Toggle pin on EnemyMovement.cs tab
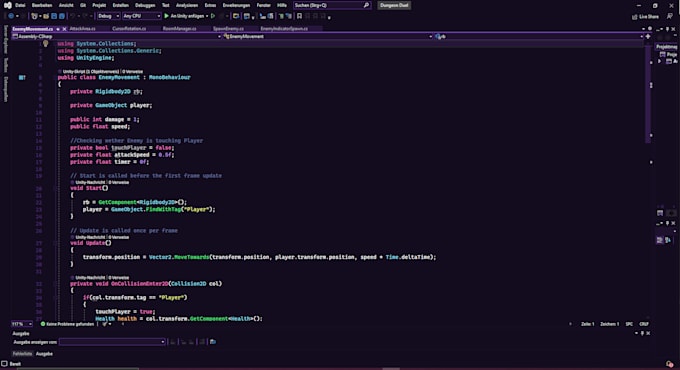Screen dimensions: 680x370 pos(58,29)
